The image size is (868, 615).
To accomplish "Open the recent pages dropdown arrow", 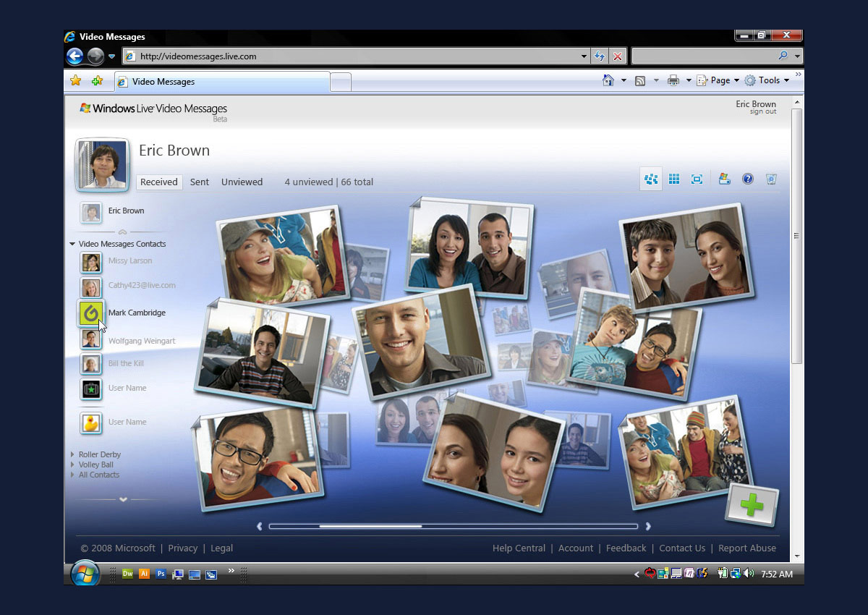I will (x=112, y=56).
